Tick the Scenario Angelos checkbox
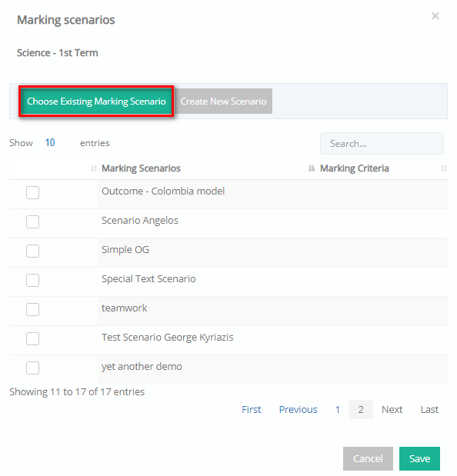 [32, 221]
